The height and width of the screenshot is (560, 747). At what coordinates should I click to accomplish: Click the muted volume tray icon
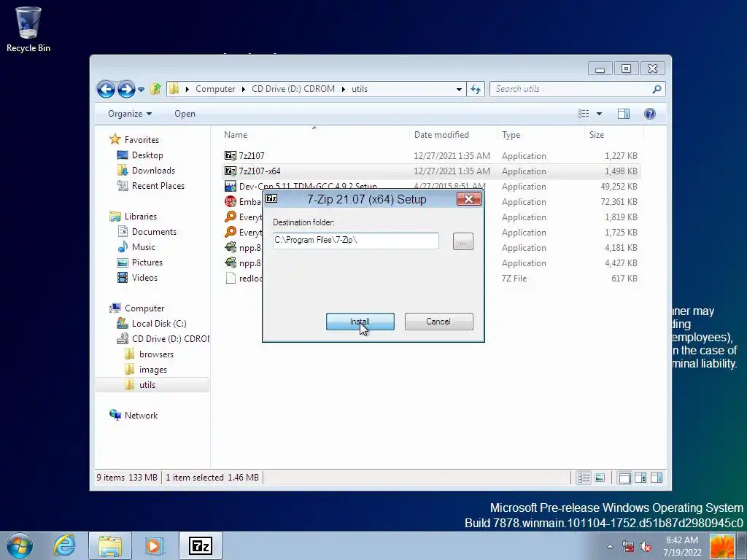click(646, 547)
